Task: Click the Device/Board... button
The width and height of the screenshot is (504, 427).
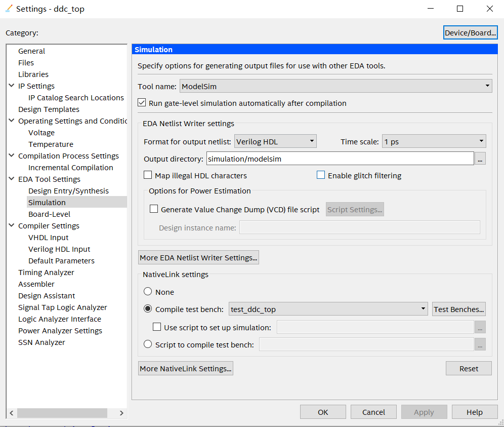Action: (470, 33)
